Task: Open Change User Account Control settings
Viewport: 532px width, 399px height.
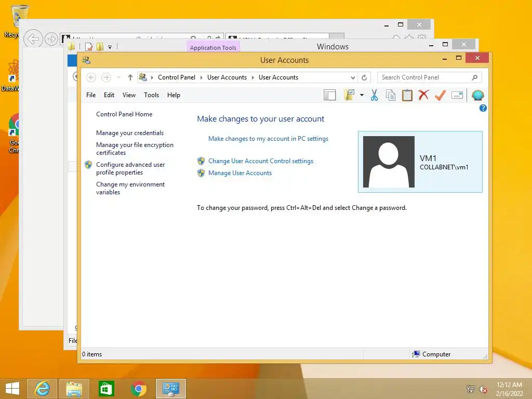Action: coord(261,161)
